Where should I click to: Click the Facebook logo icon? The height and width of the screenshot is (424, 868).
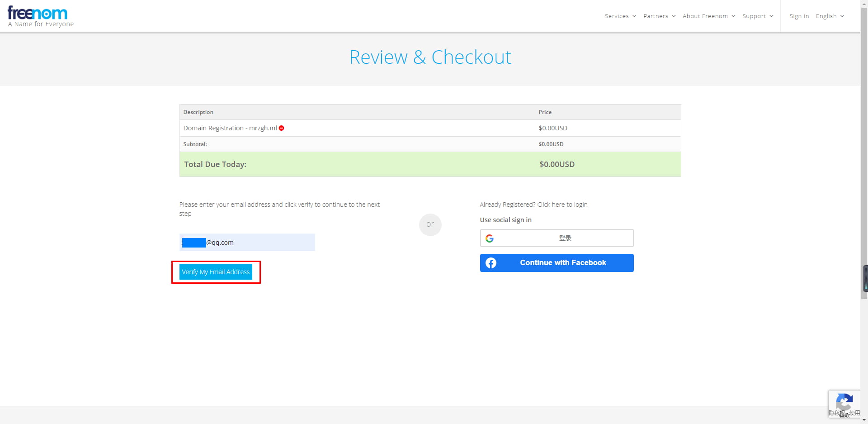491,263
